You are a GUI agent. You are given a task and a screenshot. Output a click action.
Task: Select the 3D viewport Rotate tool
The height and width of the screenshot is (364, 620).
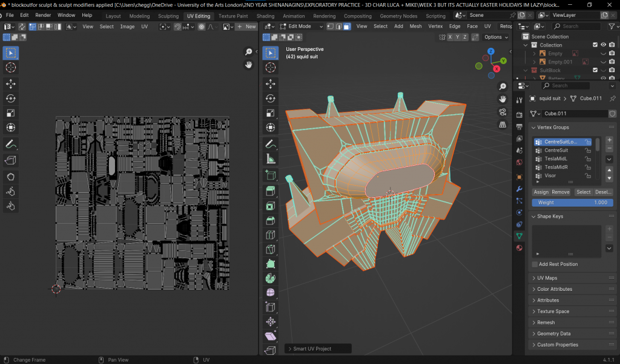point(271,99)
